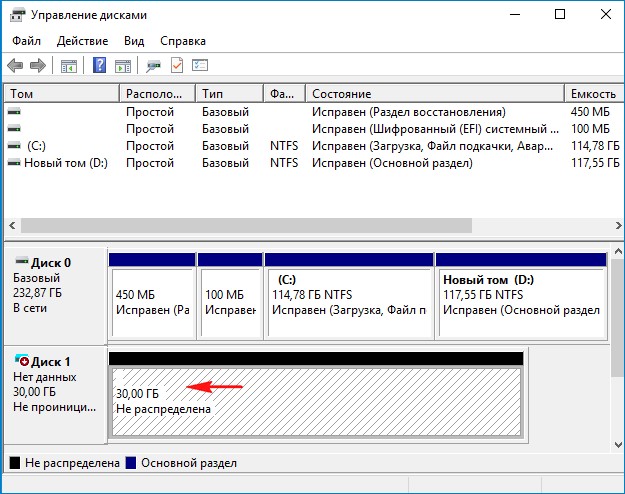The width and height of the screenshot is (625, 494).
Task: Maximize the Управление дисками window
Action: coord(560,15)
